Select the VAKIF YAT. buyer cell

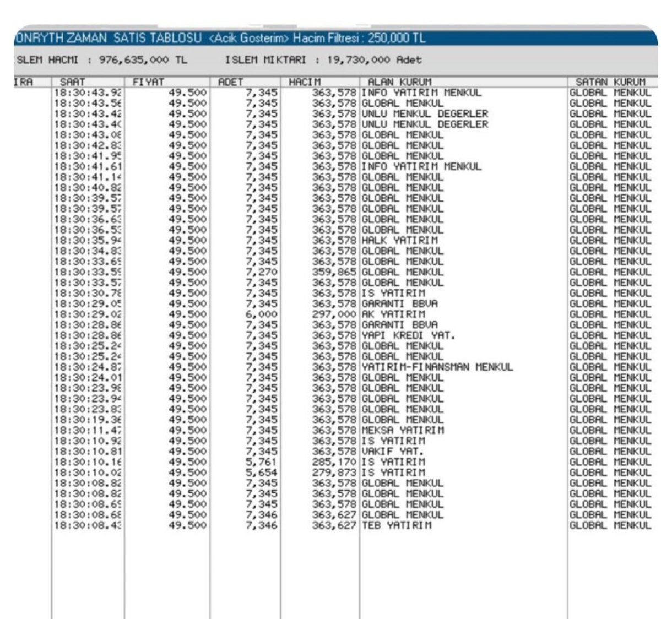click(393, 451)
